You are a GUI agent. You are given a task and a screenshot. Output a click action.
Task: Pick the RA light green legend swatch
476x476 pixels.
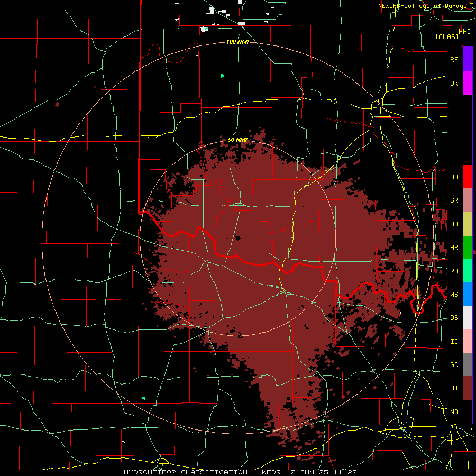467,271
